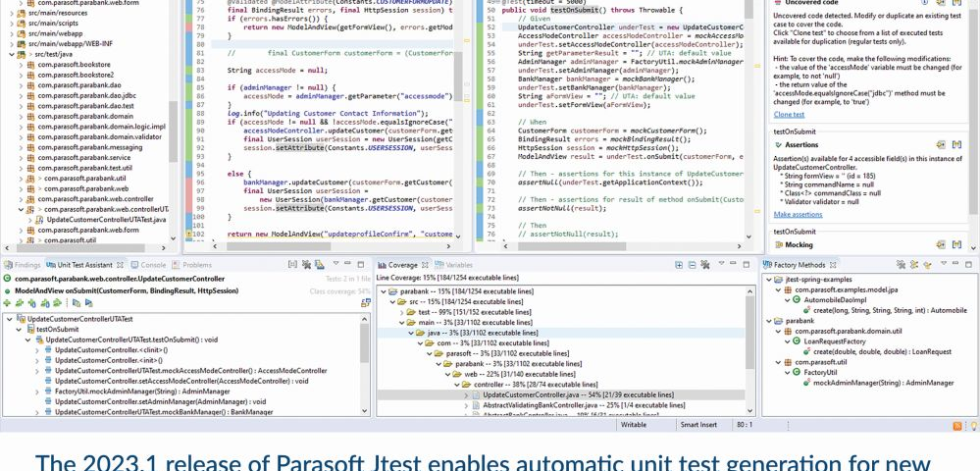Select com.parasoft.bookstore package
Screen dimensions: 980x471
point(74,65)
